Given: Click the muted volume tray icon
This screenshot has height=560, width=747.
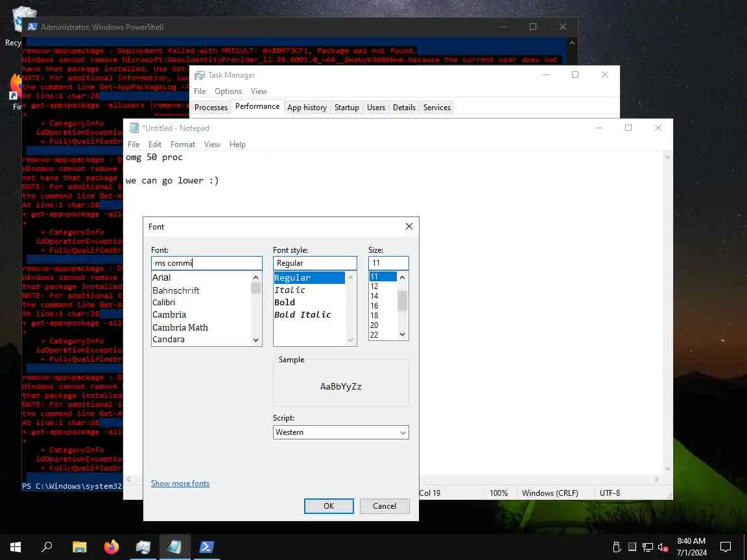Looking at the screenshot, I should [663, 547].
